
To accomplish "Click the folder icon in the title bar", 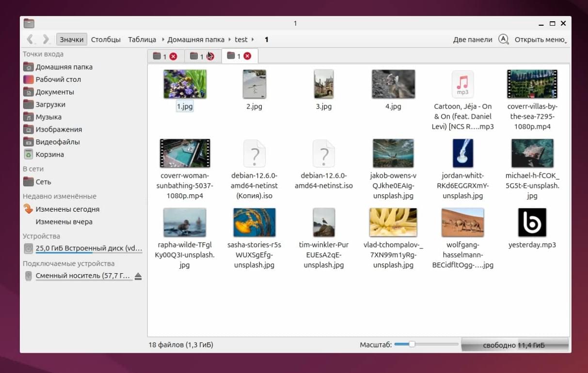I will (29, 23).
